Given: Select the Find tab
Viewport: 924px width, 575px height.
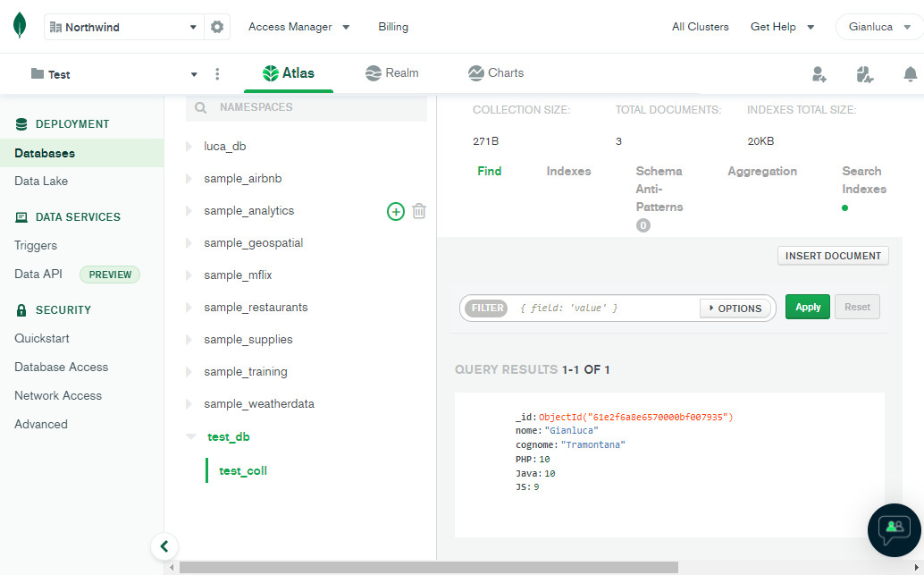Looking at the screenshot, I should click(x=489, y=171).
